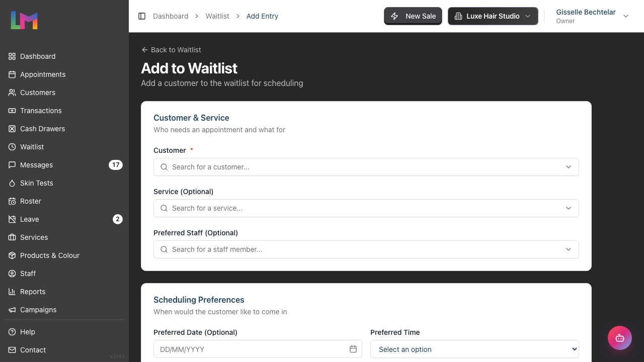Click the Add Entry breadcrumb

(262, 16)
